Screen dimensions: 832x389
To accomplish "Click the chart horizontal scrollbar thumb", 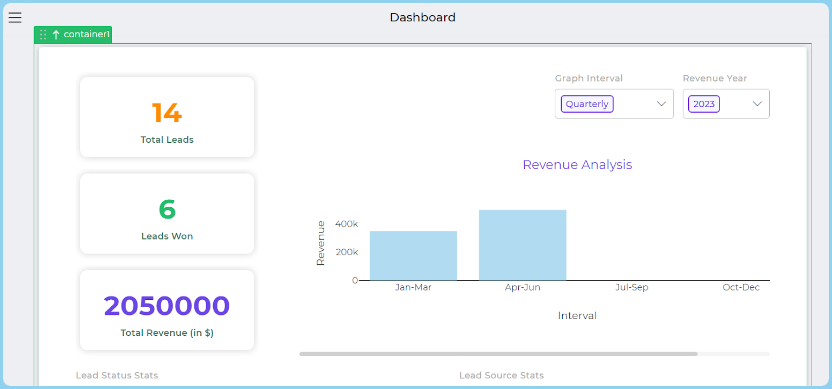I will pyautogui.click(x=498, y=353).
